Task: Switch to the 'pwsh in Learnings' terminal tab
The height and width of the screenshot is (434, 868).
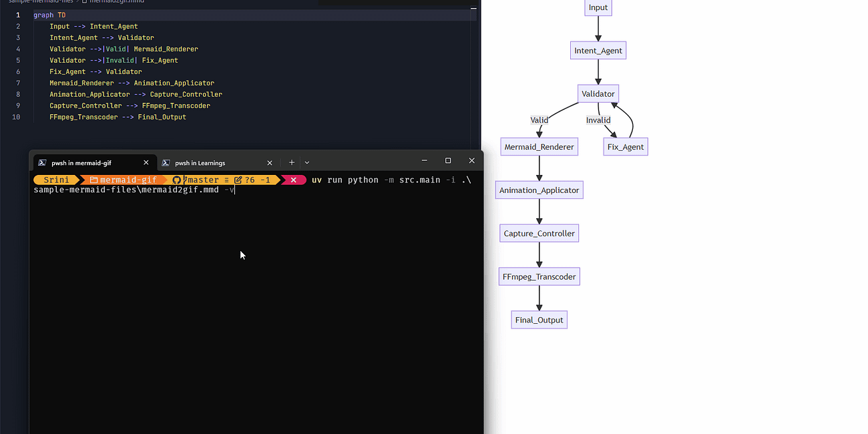Action: click(218, 162)
